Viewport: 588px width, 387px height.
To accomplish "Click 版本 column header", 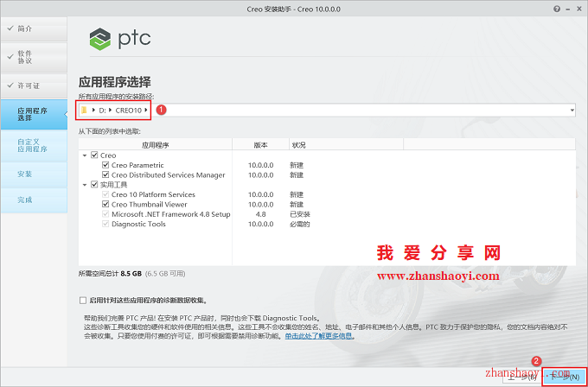I will point(260,145).
